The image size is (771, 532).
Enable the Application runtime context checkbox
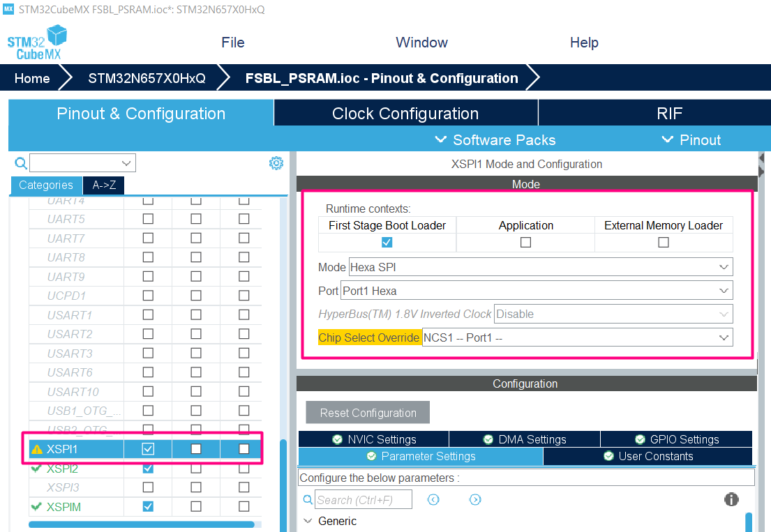(525, 243)
